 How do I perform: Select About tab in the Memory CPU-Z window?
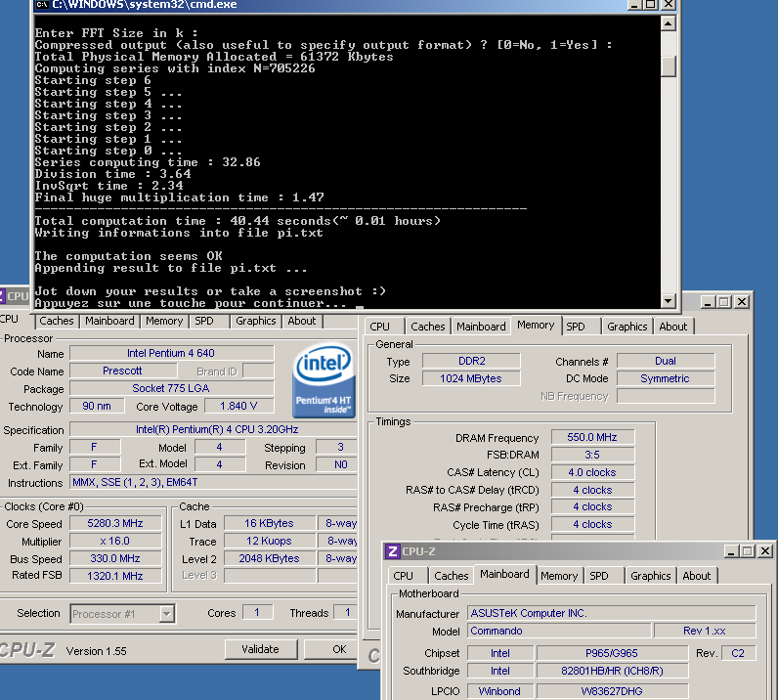[x=673, y=327]
